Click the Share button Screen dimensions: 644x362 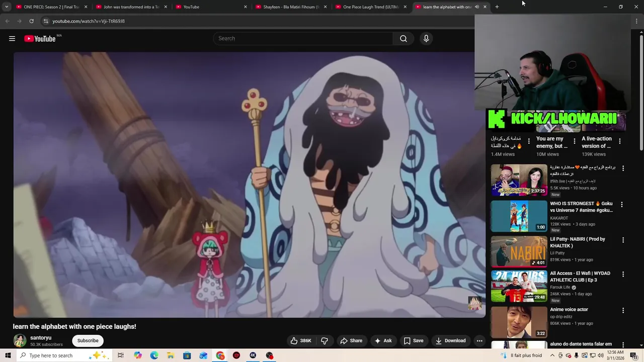[x=351, y=340]
